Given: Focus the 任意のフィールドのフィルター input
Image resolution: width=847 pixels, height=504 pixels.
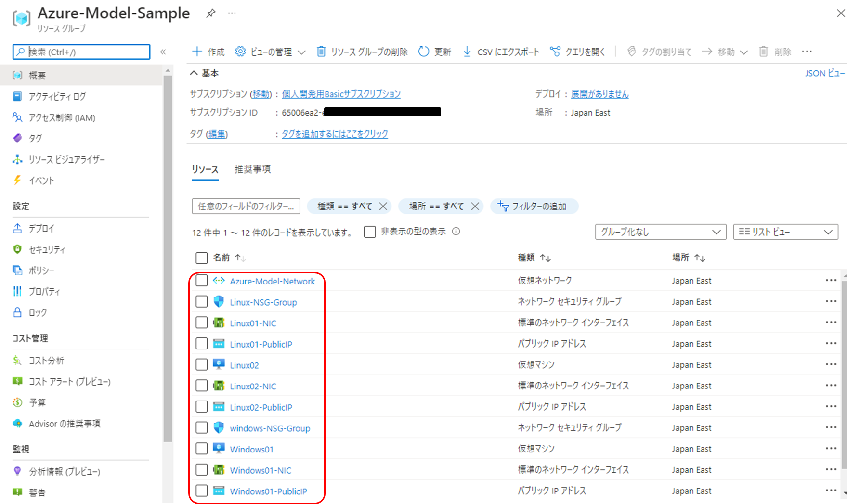Looking at the screenshot, I should [x=246, y=206].
